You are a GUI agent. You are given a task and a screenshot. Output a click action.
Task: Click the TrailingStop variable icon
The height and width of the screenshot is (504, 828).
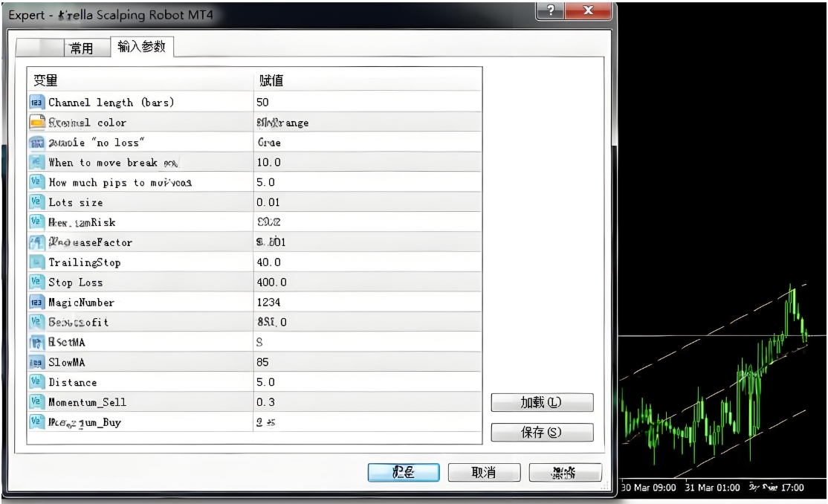[36, 262]
